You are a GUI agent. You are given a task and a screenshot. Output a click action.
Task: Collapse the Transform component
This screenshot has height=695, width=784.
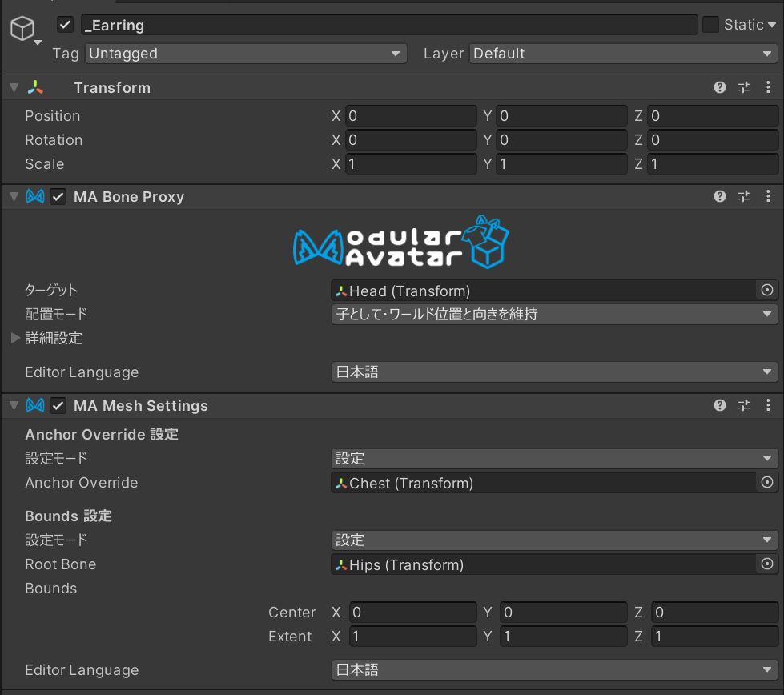pyautogui.click(x=13, y=87)
